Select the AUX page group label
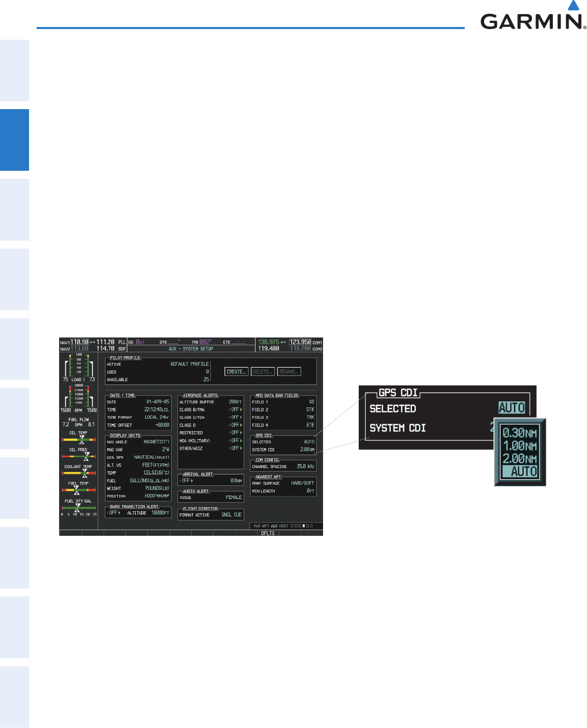This screenshot has height=728, width=587. click(274, 526)
